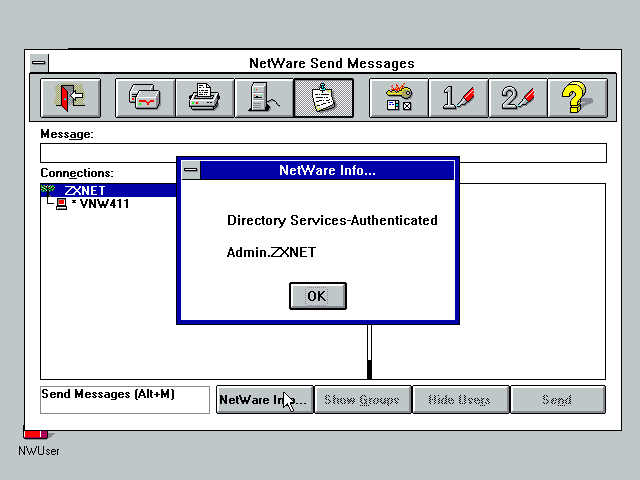
Task: Click Directory Services-Authenticated text
Action: (x=332, y=220)
